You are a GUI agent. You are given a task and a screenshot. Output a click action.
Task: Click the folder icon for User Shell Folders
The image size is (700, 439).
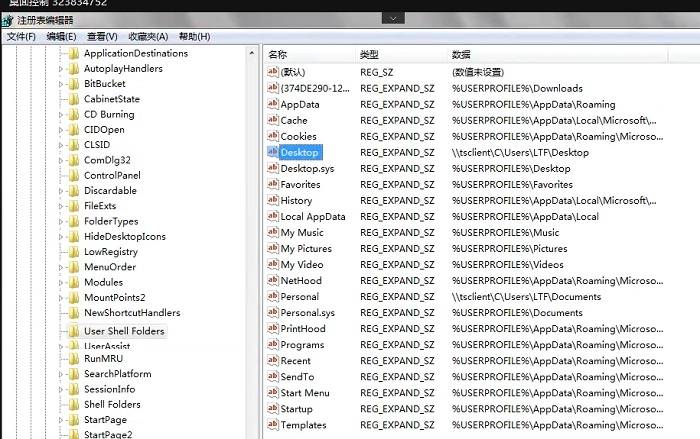(x=73, y=331)
